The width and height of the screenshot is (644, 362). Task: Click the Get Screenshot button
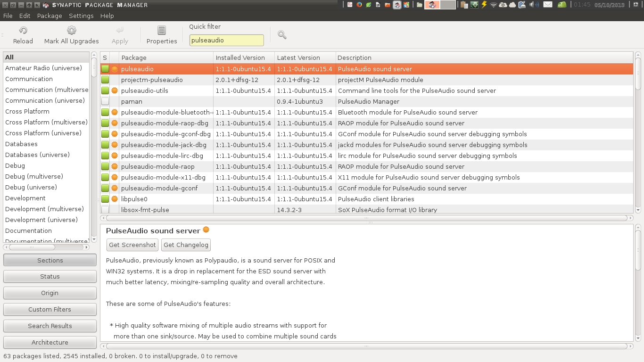[x=132, y=245]
